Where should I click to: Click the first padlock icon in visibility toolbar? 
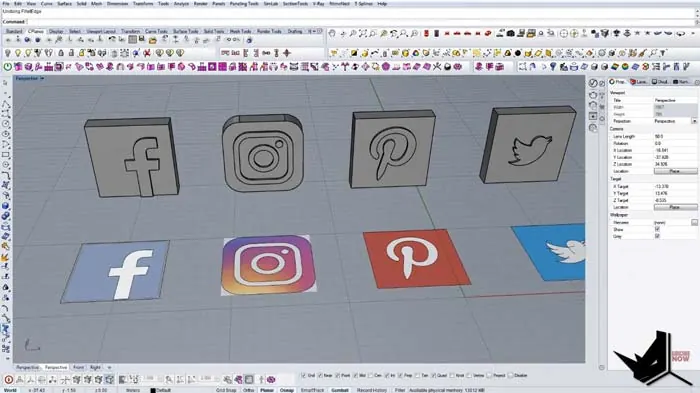point(61,53)
